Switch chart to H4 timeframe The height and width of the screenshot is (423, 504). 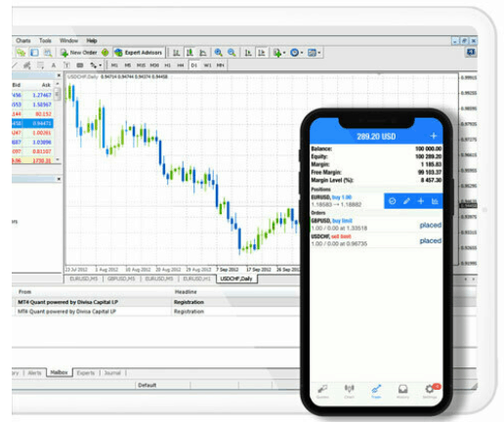coord(181,65)
